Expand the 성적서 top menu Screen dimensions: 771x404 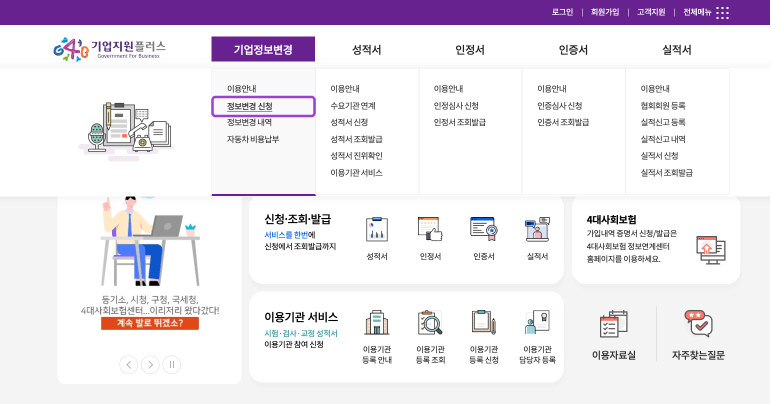point(367,50)
